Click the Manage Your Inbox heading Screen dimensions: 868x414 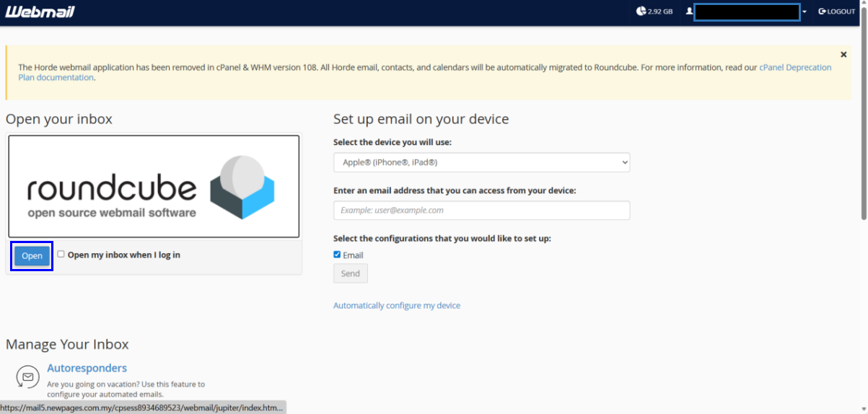point(67,344)
